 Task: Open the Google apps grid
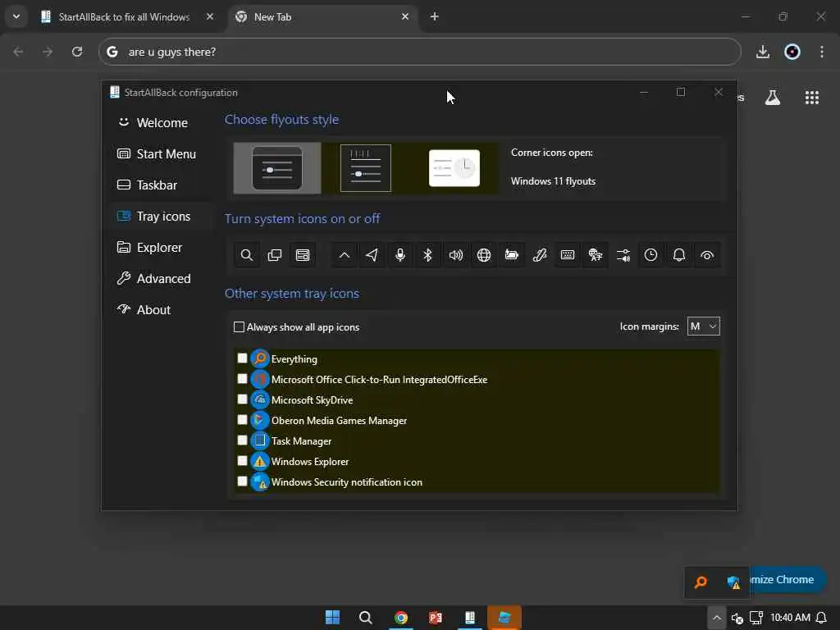click(x=812, y=98)
